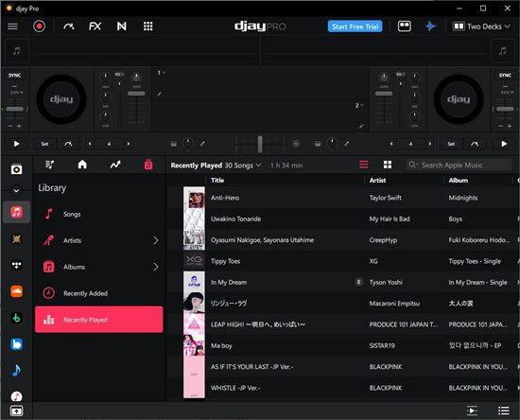Click the left deck music note placeholder
The width and height of the screenshot is (520, 420).
[16, 51]
